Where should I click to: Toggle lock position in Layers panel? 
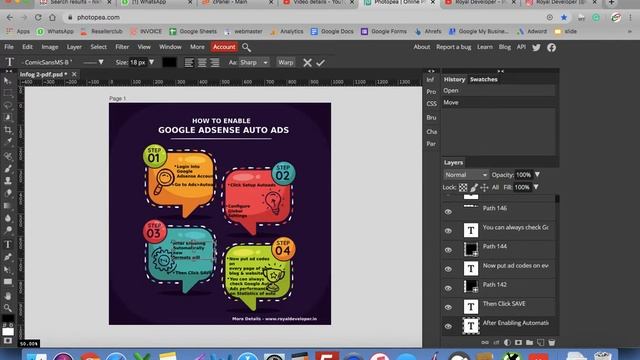tap(484, 187)
